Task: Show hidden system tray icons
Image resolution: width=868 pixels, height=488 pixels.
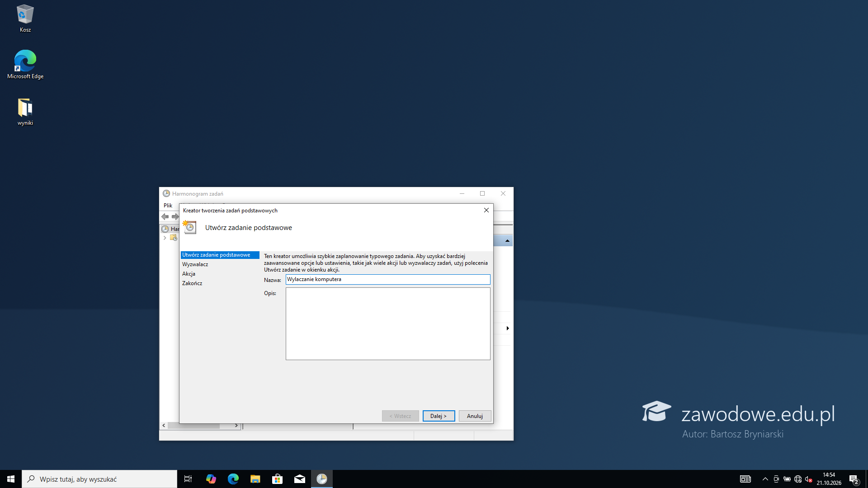Action: [765, 479]
